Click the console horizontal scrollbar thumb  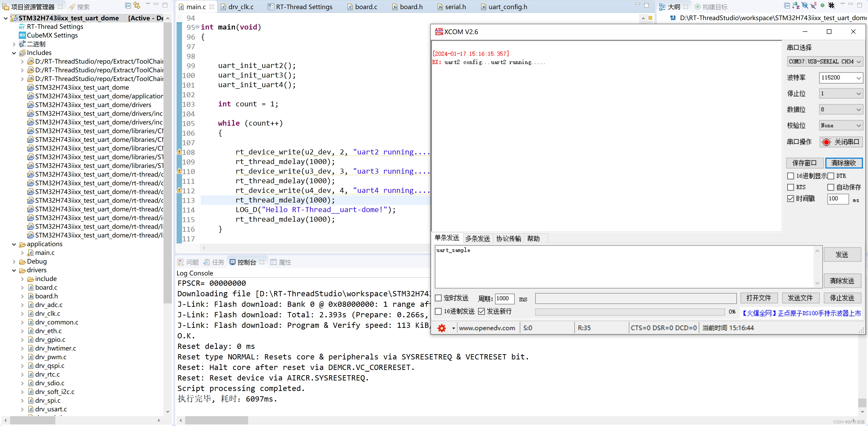[216, 420]
